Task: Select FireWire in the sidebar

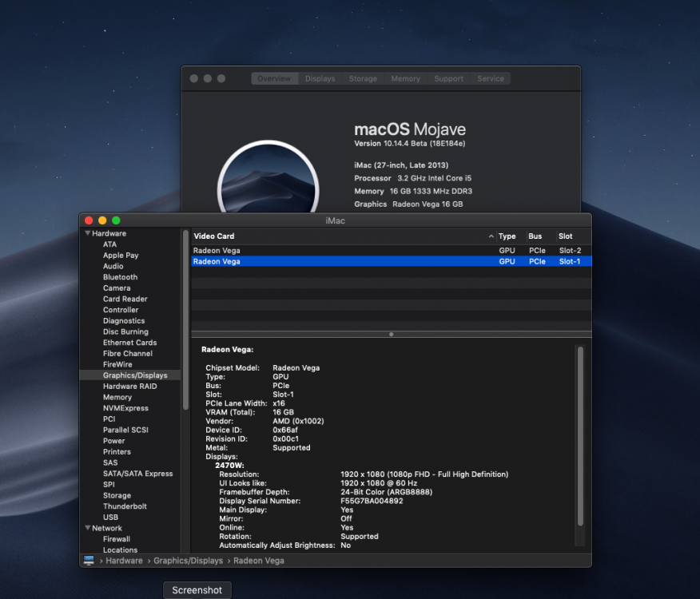Action: pyautogui.click(x=117, y=364)
